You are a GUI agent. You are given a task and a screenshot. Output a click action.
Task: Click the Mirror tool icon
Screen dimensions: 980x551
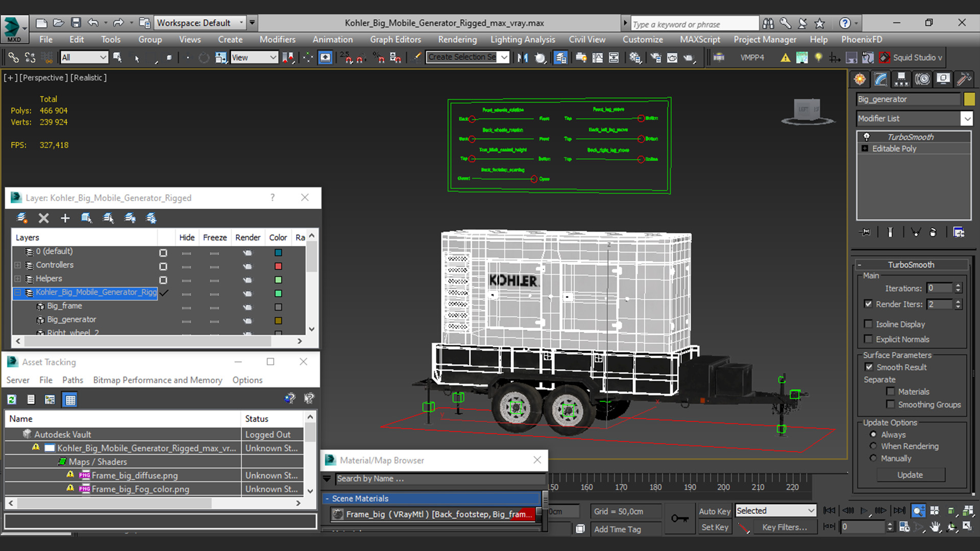pyautogui.click(x=522, y=58)
